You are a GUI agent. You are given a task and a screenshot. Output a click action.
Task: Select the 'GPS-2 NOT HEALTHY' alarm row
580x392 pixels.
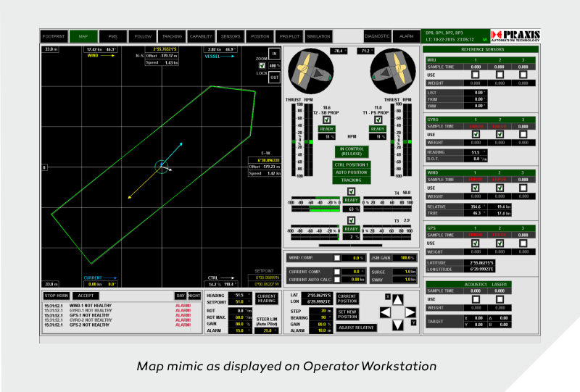pos(117,325)
